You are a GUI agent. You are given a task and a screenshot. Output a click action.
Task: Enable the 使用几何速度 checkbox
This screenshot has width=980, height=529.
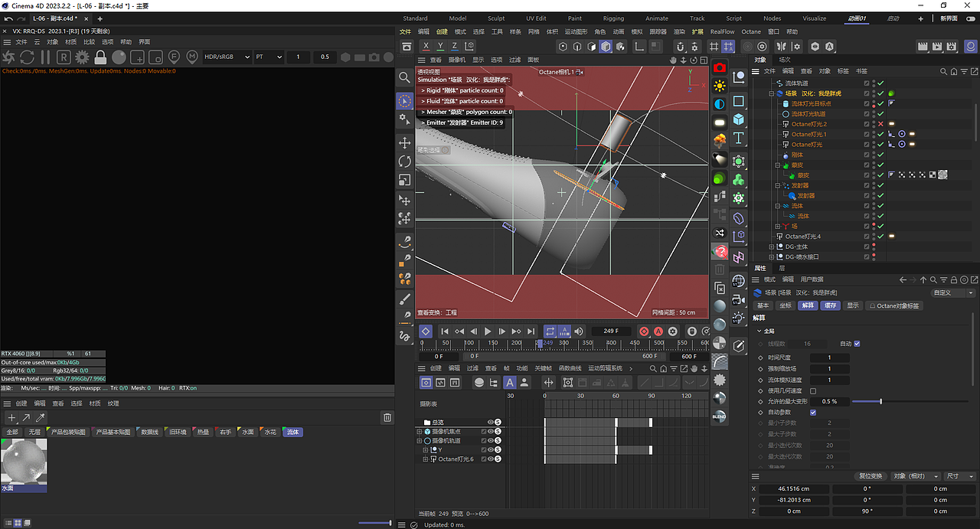813,391
